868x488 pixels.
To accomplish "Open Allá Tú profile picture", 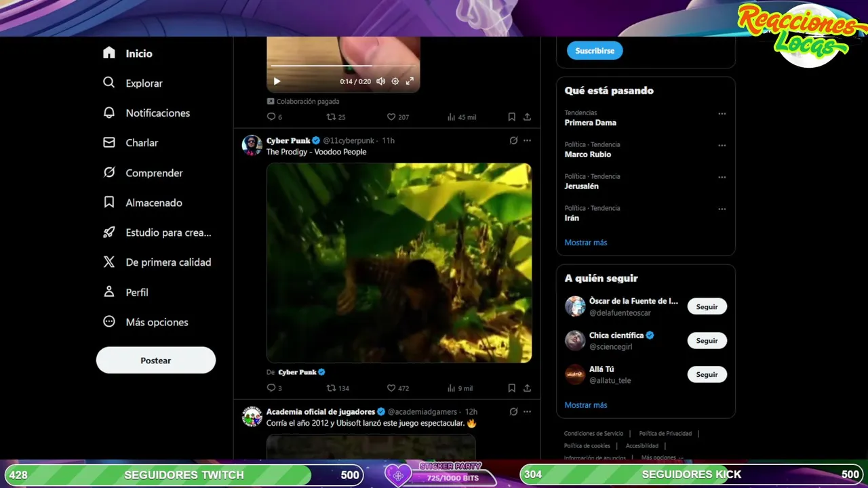I will pos(575,374).
